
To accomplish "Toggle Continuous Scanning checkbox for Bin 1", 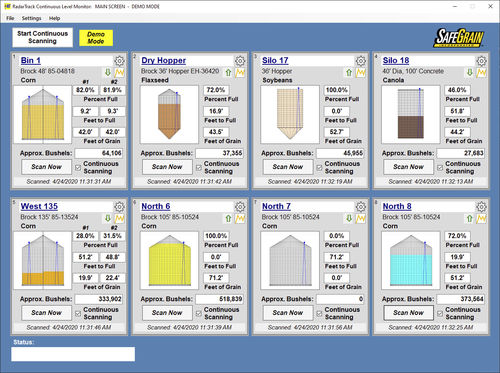I will [x=78, y=168].
